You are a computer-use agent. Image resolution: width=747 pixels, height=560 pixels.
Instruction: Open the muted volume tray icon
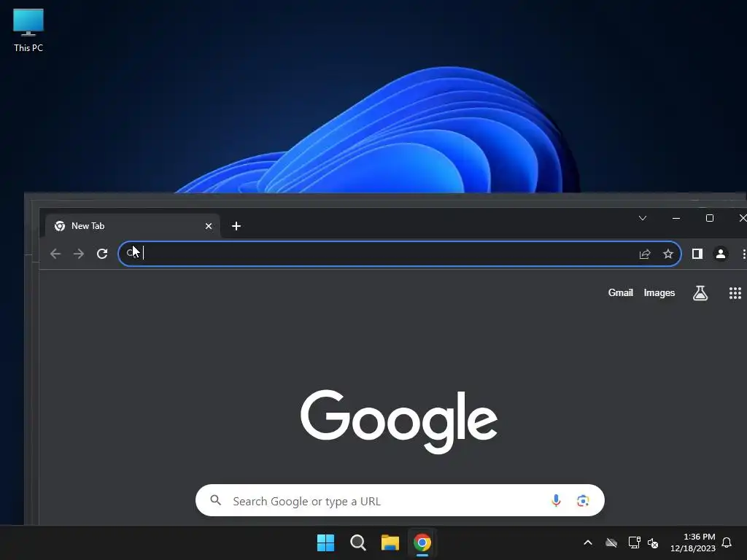tap(653, 542)
